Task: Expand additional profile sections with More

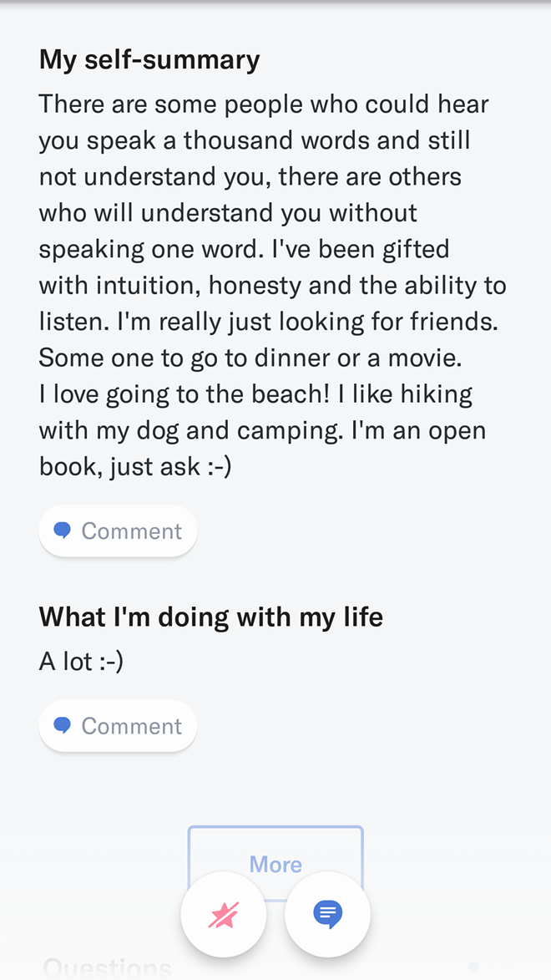Action: pos(275,864)
